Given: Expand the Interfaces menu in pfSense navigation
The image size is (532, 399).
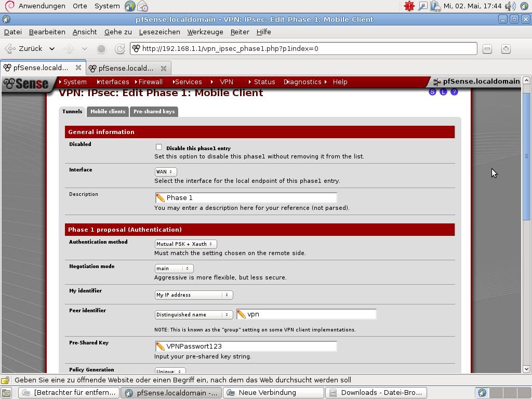Looking at the screenshot, I should pyautogui.click(x=113, y=82).
